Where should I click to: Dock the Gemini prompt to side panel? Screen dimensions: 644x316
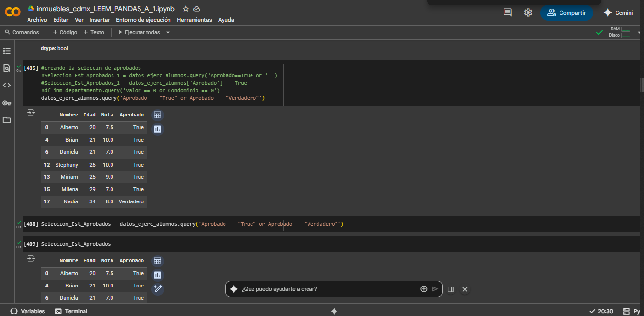450,289
